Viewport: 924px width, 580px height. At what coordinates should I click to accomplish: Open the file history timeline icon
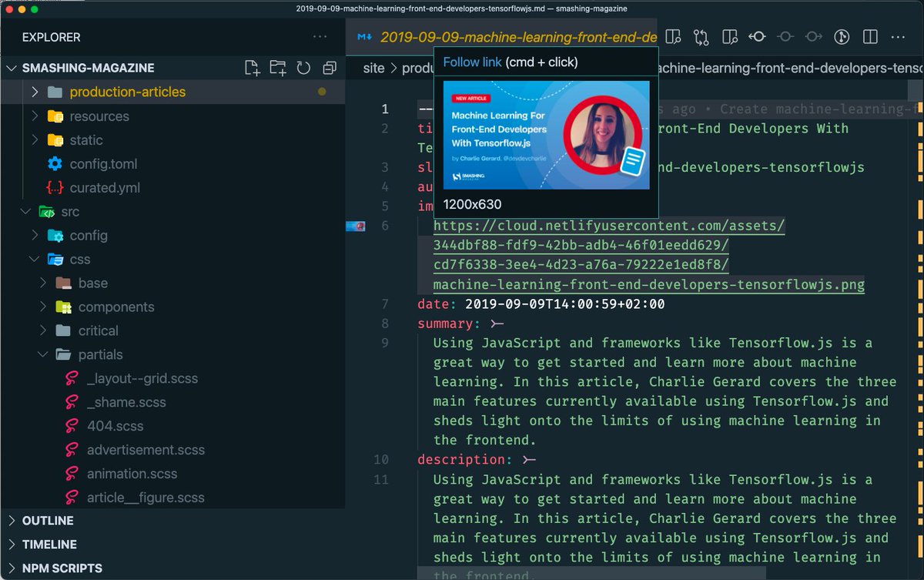(841, 36)
